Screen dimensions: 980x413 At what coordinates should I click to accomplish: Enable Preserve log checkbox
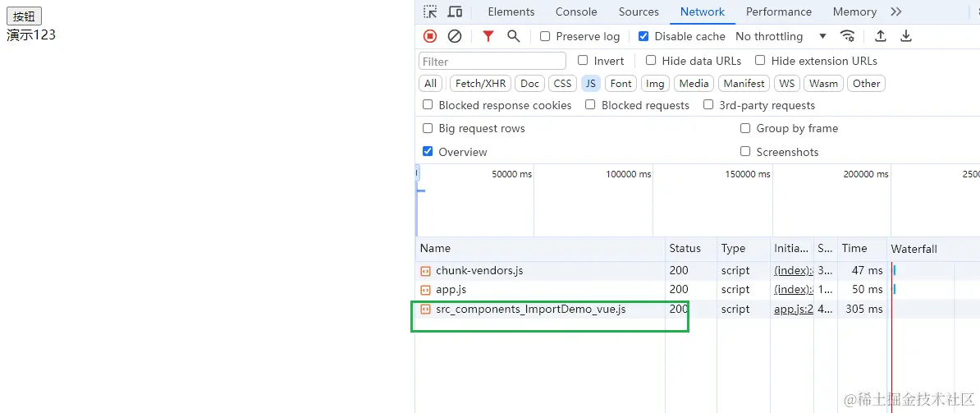pyautogui.click(x=545, y=36)
